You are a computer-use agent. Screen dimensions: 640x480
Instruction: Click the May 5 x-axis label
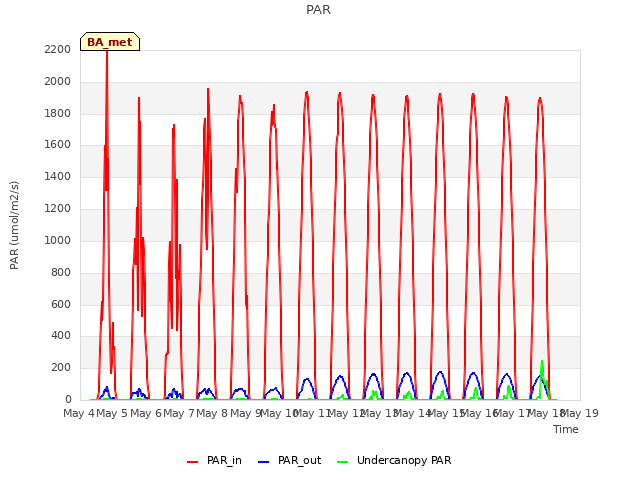112,413
